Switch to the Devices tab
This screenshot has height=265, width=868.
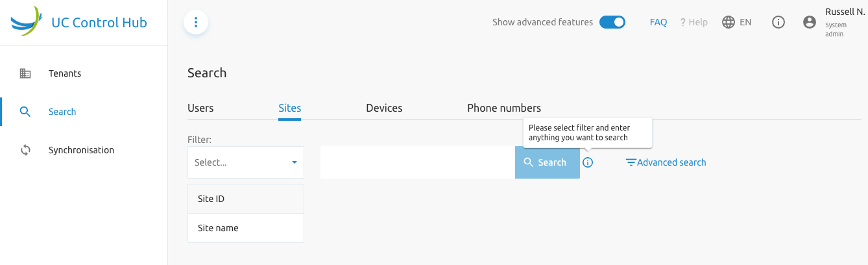(384, 108)
